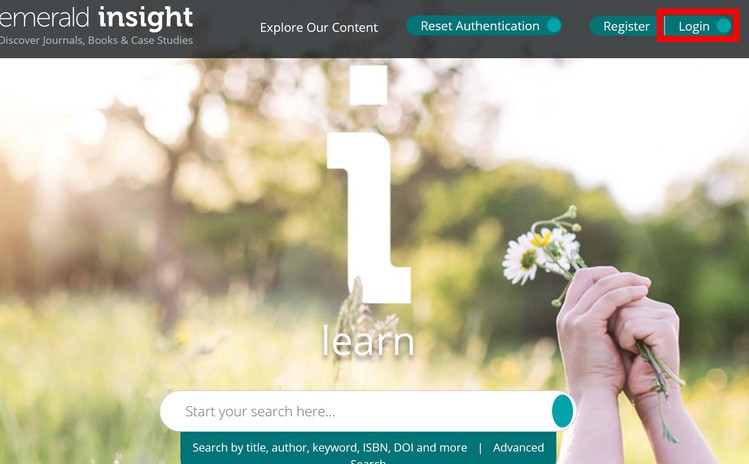The height and width of the screenshot is (464, 749).
Task: Click the teal circle beside Login
Action: [724, 26]
